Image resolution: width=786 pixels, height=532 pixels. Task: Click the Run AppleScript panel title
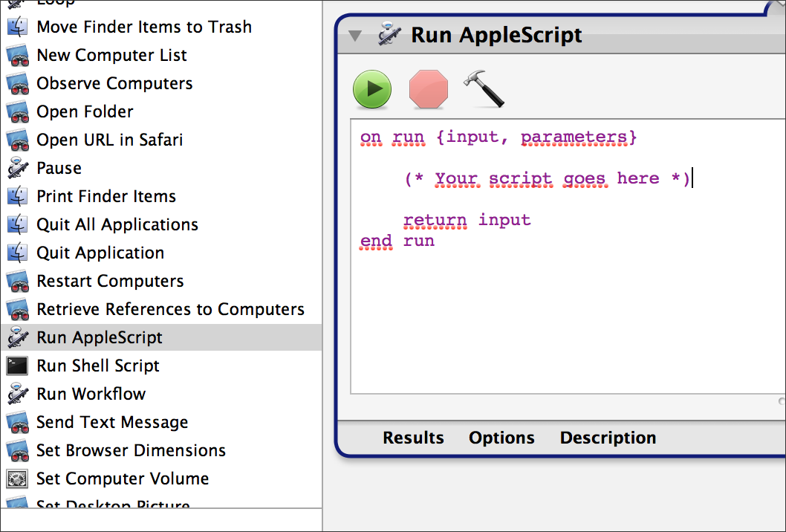[496, 35]
